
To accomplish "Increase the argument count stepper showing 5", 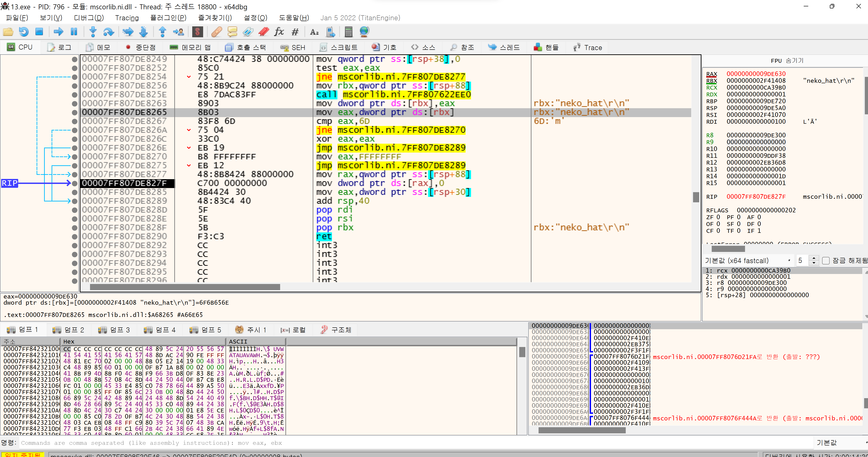I will pyautogui.click(x=814, y=258).
